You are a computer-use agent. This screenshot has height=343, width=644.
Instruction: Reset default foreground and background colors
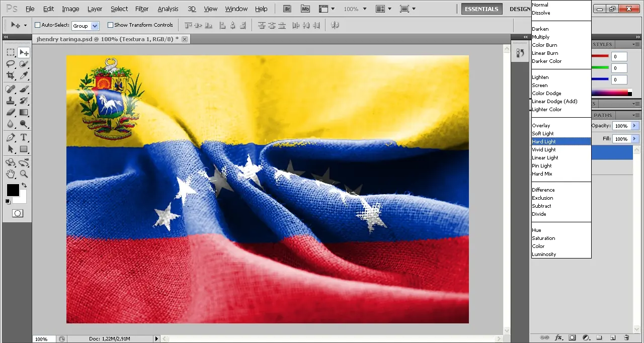click(8, 201)
